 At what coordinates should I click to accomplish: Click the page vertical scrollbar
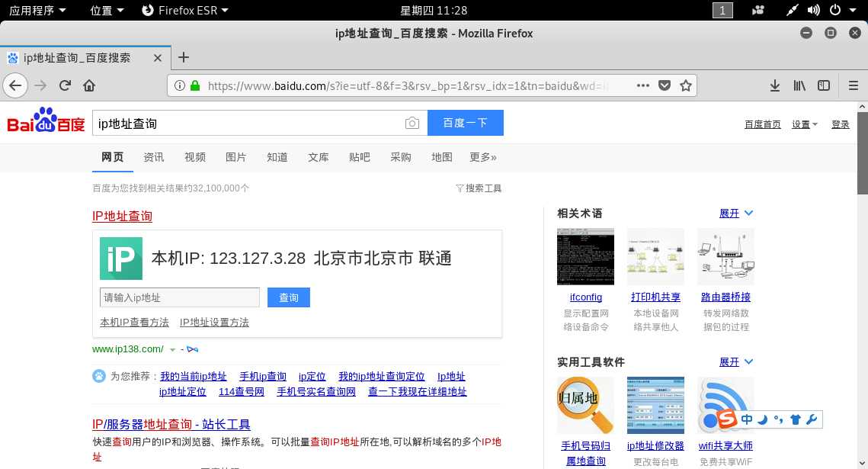point(863,153)
